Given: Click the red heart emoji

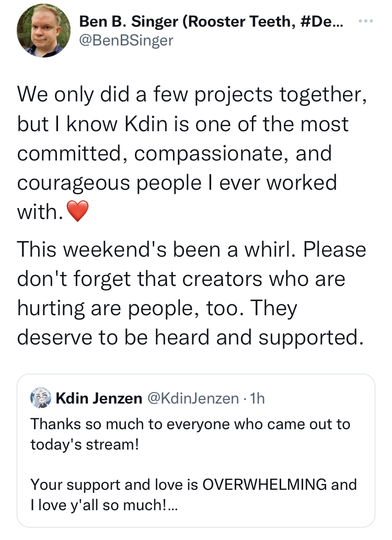Looking at the screenshot, I should 77,211.
